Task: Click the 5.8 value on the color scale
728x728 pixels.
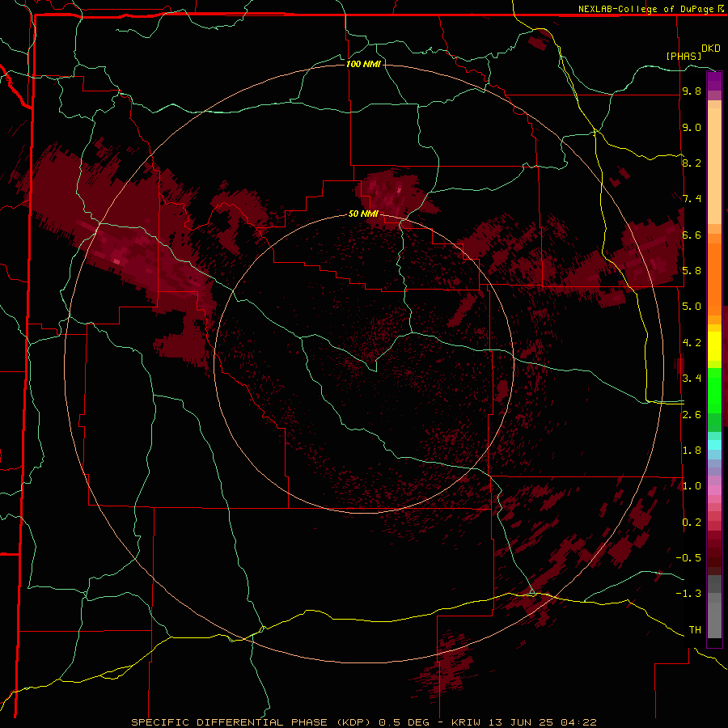Action: tap(692, 271)
